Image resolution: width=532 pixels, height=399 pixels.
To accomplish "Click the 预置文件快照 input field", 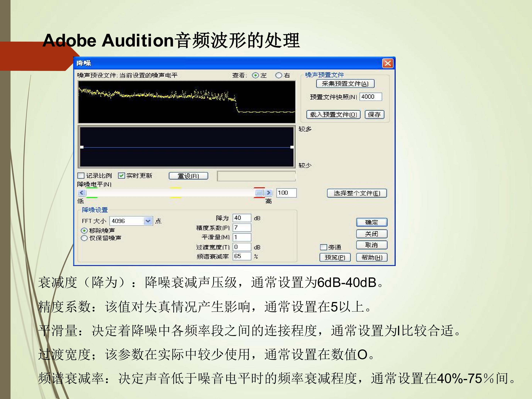I will 371,97.
